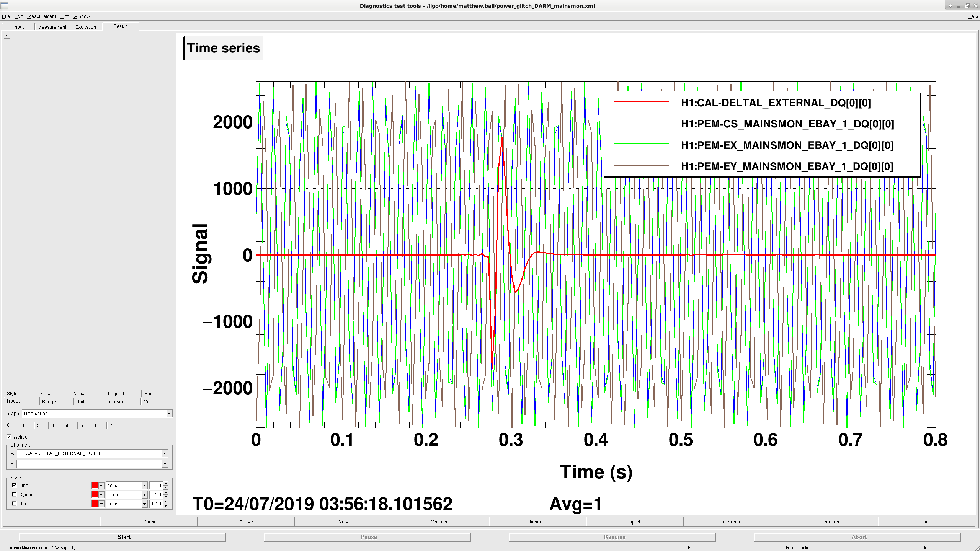Open the channel A dropdown list
Viewport: 980px width, 551px height.
(165, 453)
